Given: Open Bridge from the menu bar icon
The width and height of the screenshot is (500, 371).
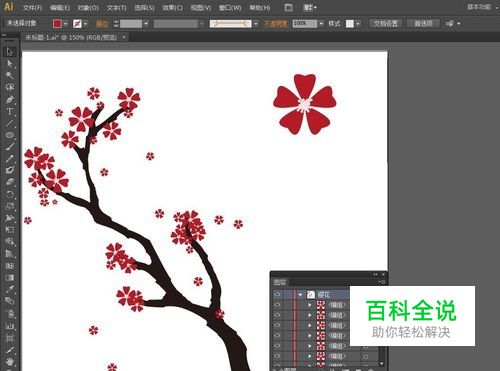Looking at the screenshot, I should pyautogui.click(x=289, y=7).
